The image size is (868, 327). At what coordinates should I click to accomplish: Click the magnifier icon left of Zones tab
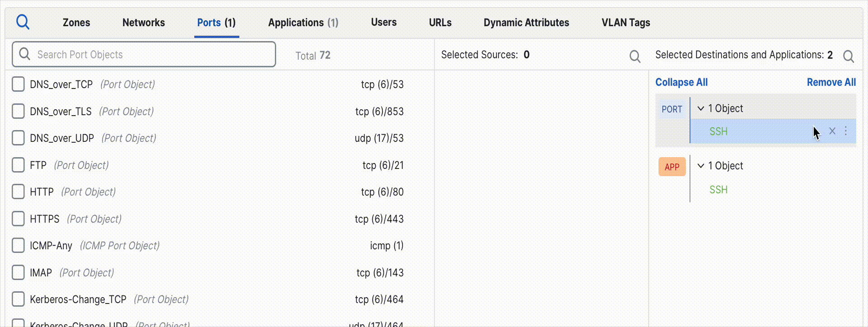click(x=23, y=22)
